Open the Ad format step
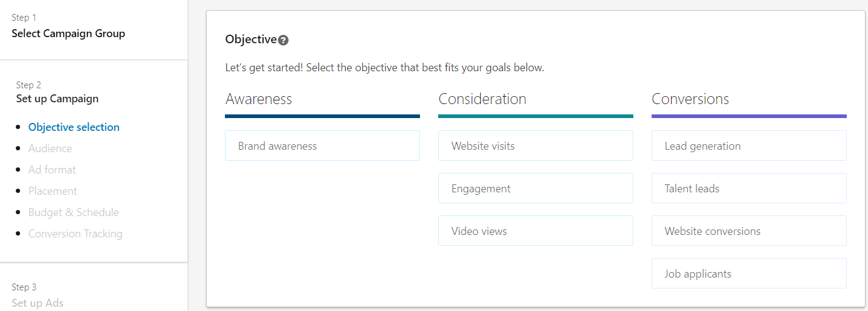868x311 pixels. pos(52,170)
